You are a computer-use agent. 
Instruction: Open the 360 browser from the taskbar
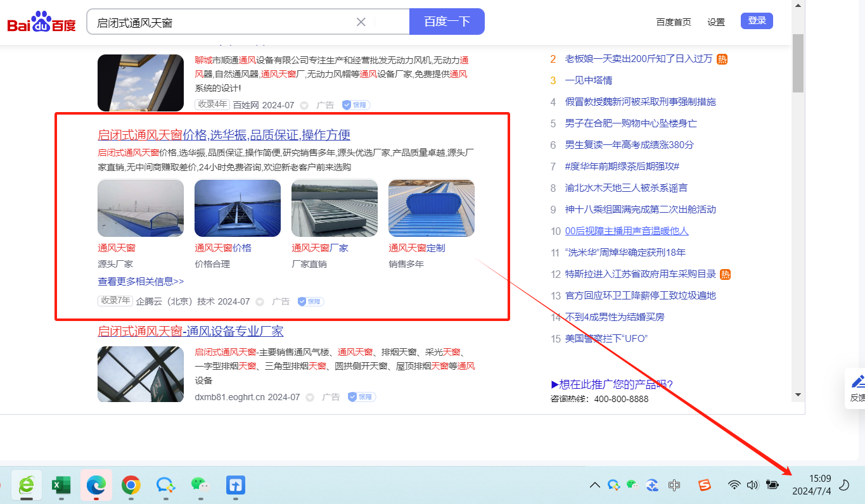(27, 485)
